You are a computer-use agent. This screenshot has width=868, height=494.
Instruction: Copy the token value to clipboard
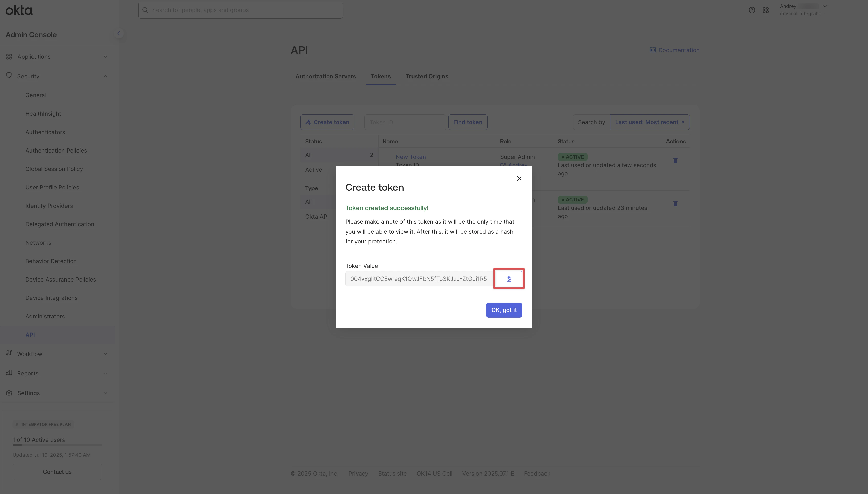click(x=509, y=278)
